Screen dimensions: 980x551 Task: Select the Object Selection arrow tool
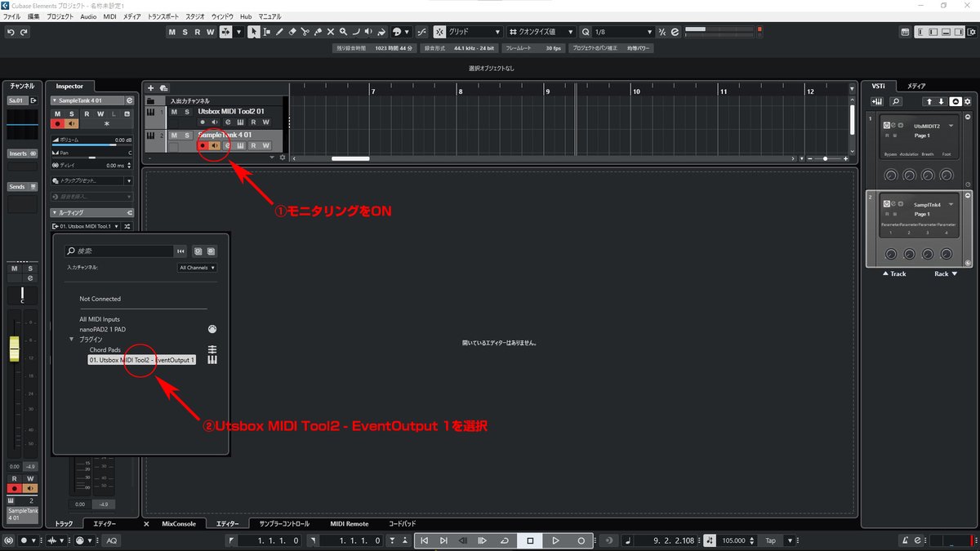(x=254, y=32)
